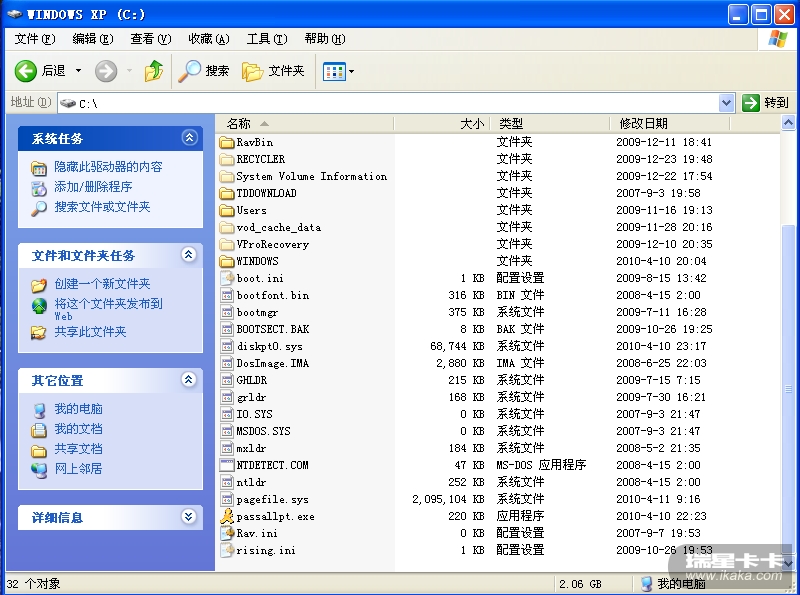Click the 添加/删除程序 link
The width and height of the screenshot is (800, 595).
click(x=93, y=187)
